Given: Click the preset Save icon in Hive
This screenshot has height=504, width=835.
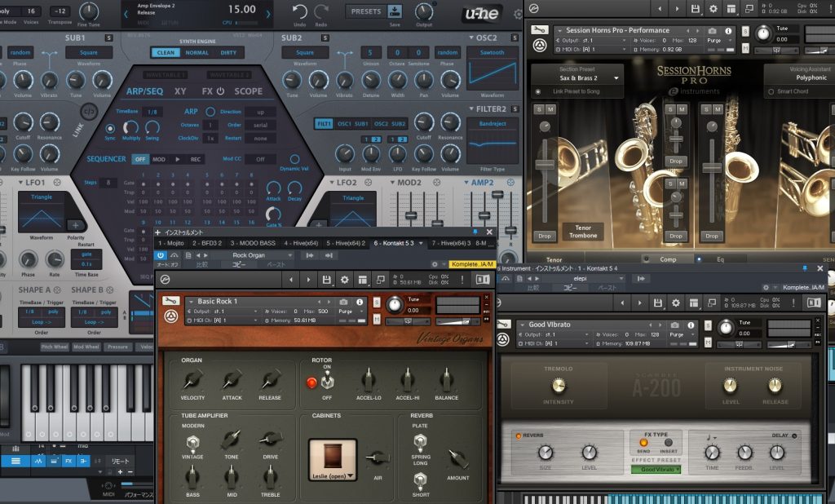Looking at the screenshot, I should tap(395, 11).
